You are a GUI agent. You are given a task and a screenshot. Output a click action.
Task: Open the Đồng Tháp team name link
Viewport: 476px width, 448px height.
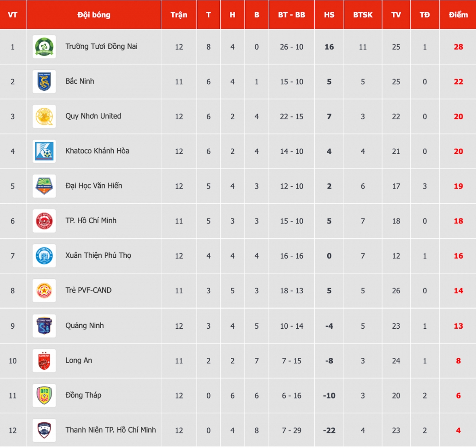click(x=83, y=395)
